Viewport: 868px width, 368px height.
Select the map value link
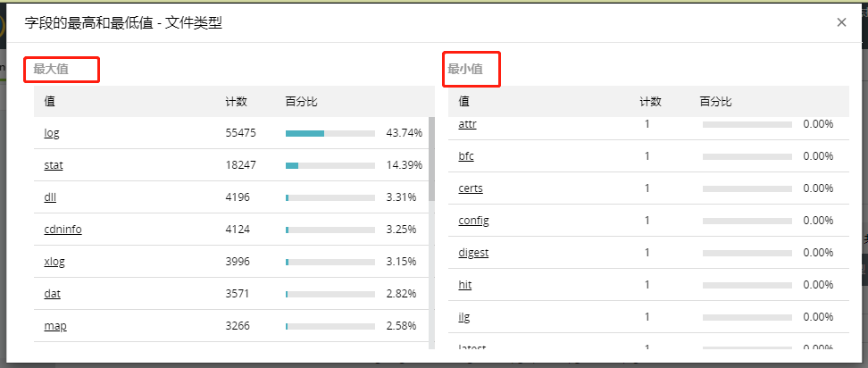[x=55, y=326]
